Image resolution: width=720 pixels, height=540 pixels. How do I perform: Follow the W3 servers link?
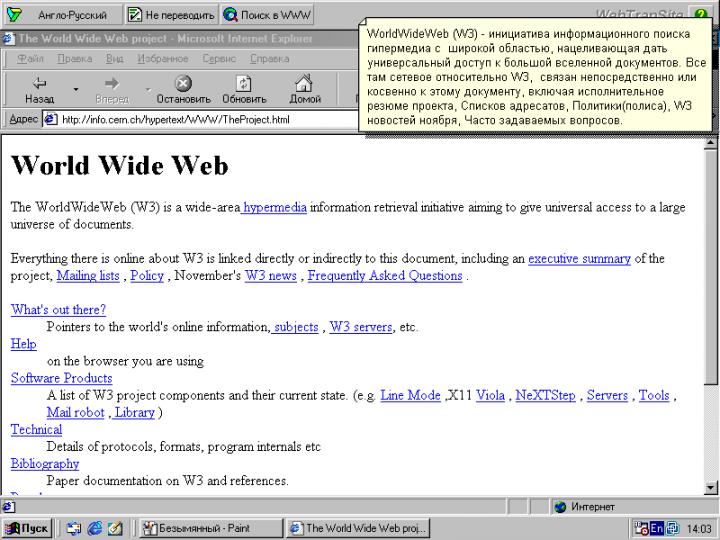click(361, 327)
